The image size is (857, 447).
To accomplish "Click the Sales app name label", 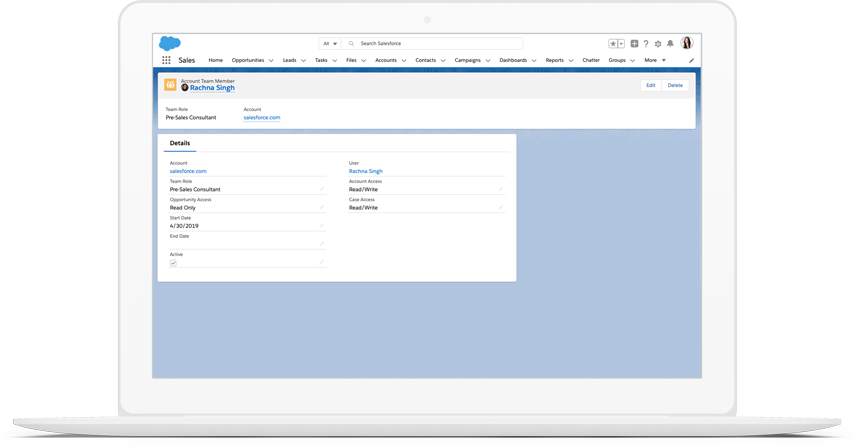I will (x=186, y=60).
